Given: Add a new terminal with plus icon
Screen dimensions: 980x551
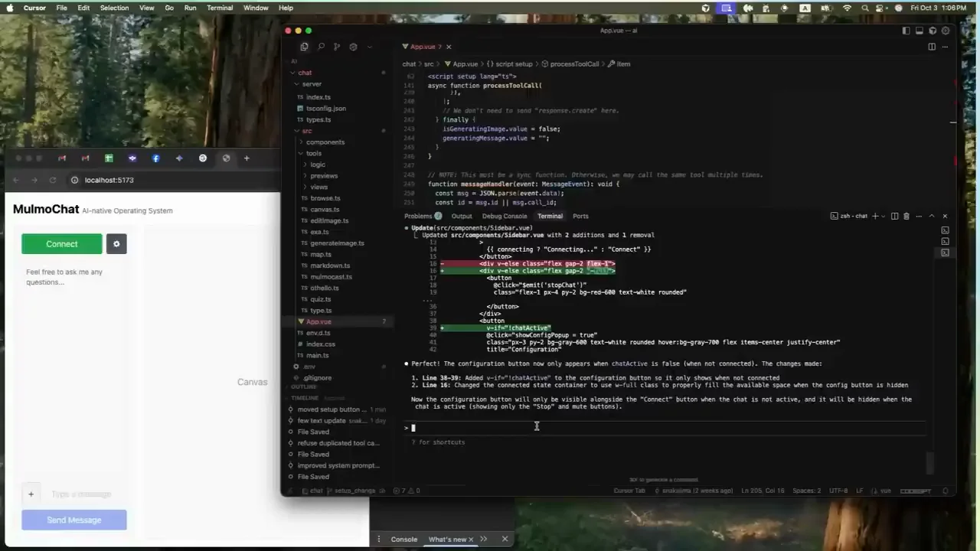Looking at the screenshot, I should click(x=875, y=216).
